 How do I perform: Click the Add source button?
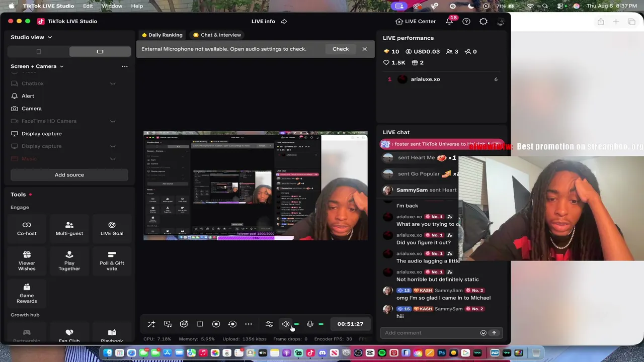(x=69, y=175)
